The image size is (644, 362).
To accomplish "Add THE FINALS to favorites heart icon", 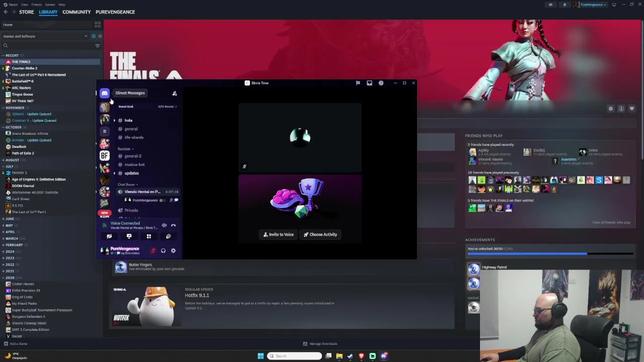I will tap(632, 109).
